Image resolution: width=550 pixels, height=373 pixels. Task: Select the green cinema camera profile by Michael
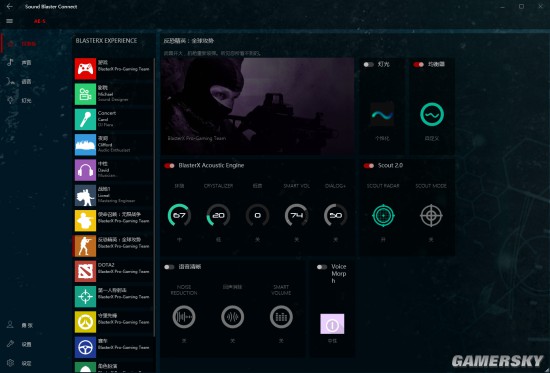(113, 94)
